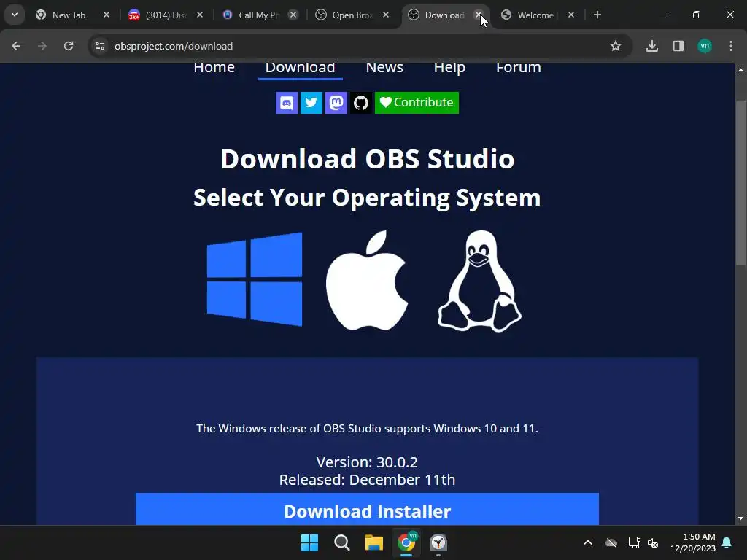Click the scrollbar up arrow

[740, 70]
